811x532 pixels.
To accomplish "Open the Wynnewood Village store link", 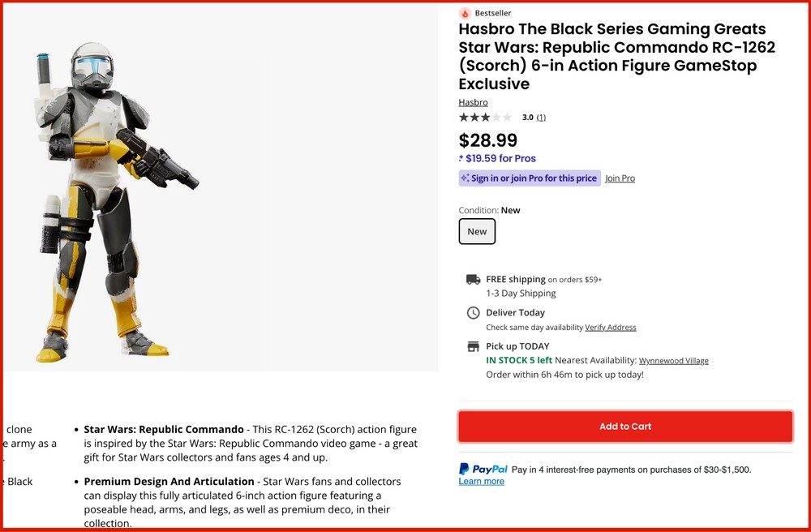I will 676,360.
